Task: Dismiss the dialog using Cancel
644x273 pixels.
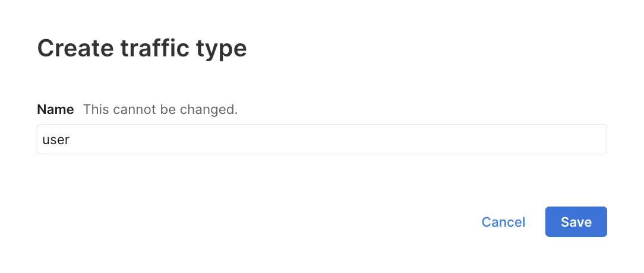Action: pos(503,222)
